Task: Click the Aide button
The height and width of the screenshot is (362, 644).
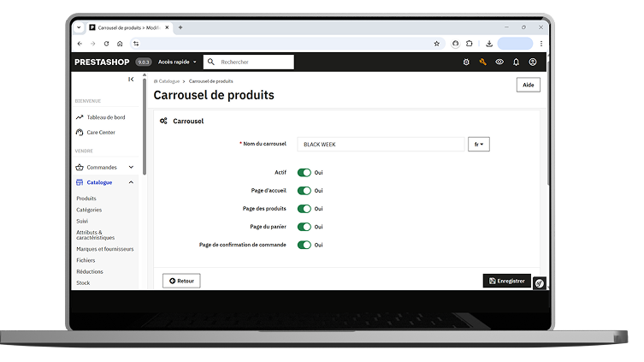Action: tap(529, 85)
